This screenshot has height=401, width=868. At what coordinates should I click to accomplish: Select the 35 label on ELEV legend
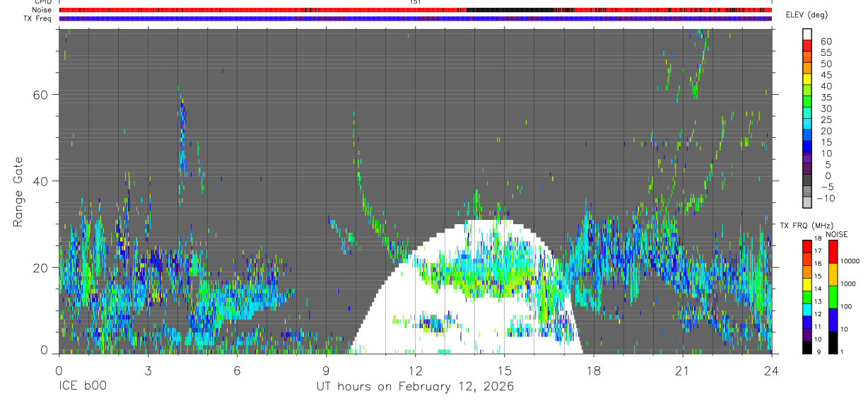tap(826, 98)
